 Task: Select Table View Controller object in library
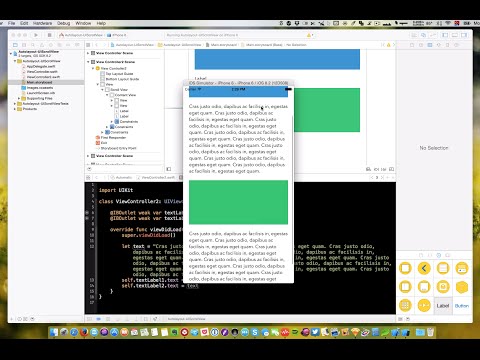click(x=443, y=268)
